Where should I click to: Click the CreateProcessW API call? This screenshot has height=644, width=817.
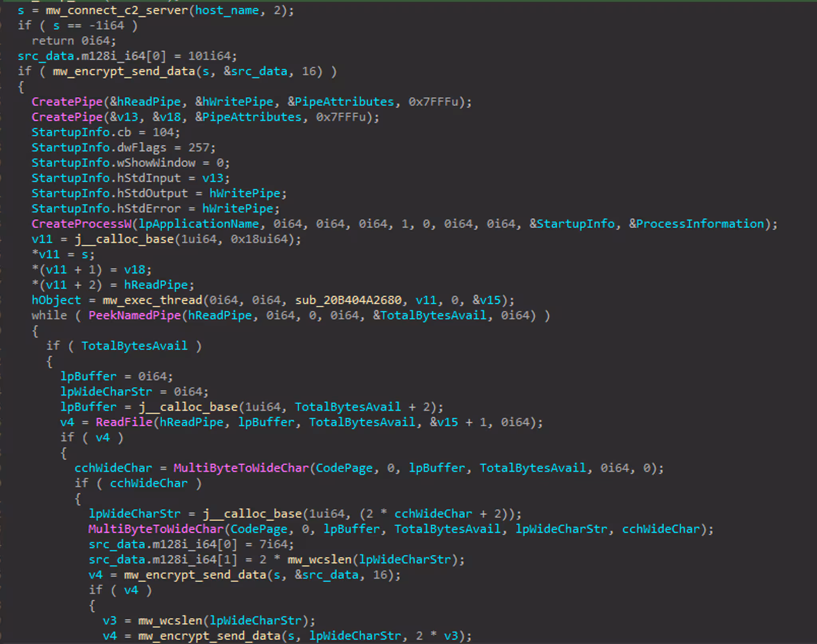click(82, 224)
